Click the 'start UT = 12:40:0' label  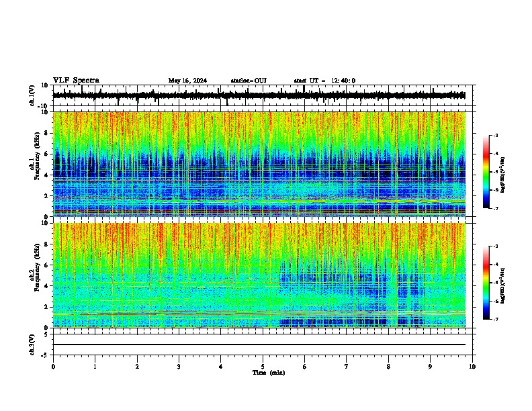[324, 81]
